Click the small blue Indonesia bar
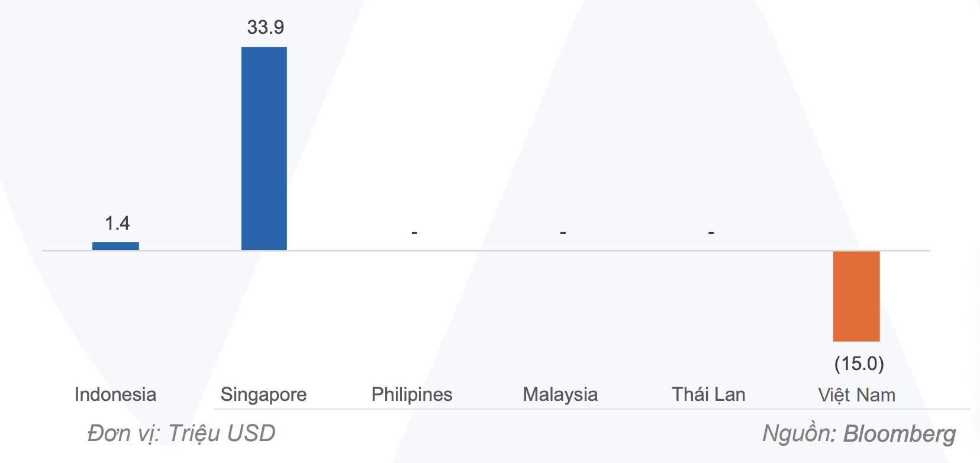 pos(115,246)
